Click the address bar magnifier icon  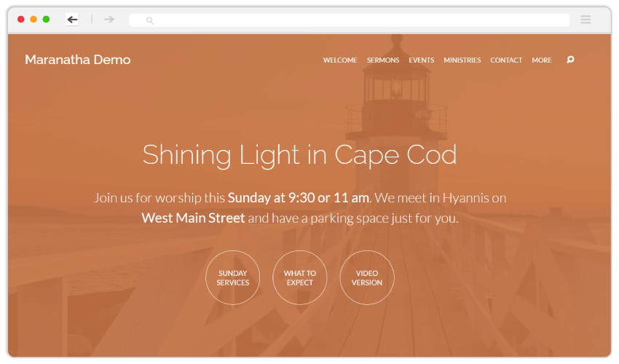point(149,20)
